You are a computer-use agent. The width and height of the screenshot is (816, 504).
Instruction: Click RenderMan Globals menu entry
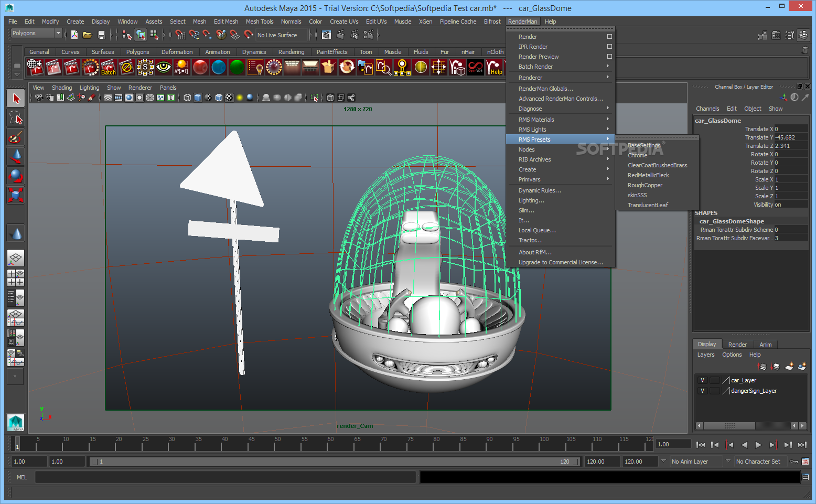click(x=545, y=89)
